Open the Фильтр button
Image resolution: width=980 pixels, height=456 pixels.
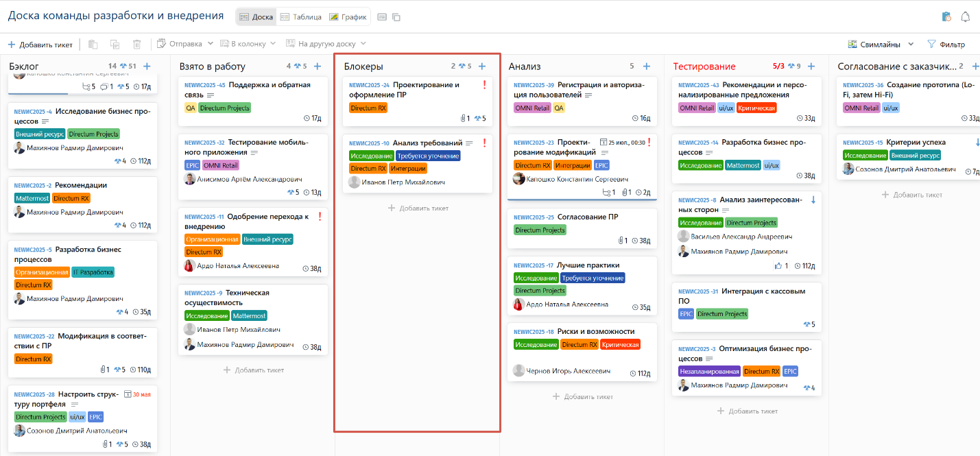(x=946, y=45)
